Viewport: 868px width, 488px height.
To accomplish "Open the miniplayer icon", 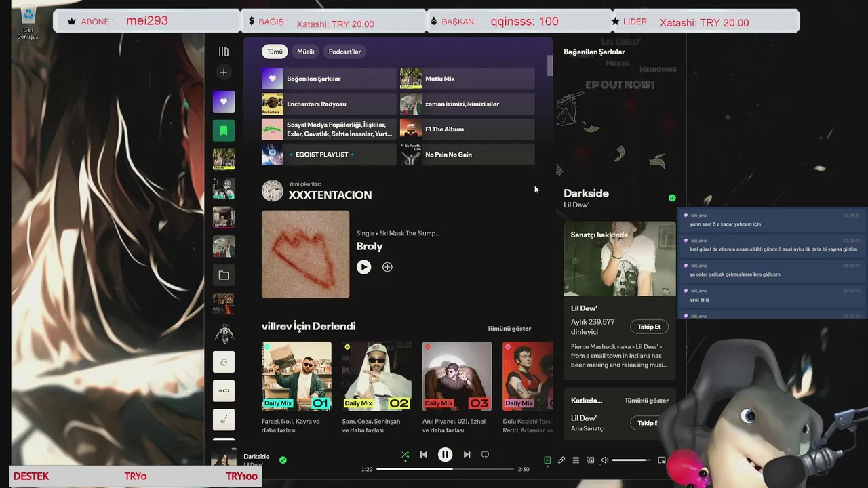I will point(662,460).
